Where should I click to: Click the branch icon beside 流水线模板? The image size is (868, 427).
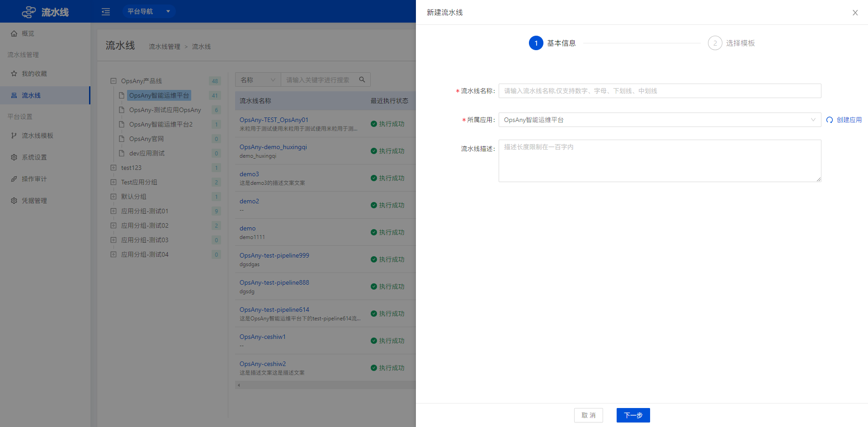(14, 136)
